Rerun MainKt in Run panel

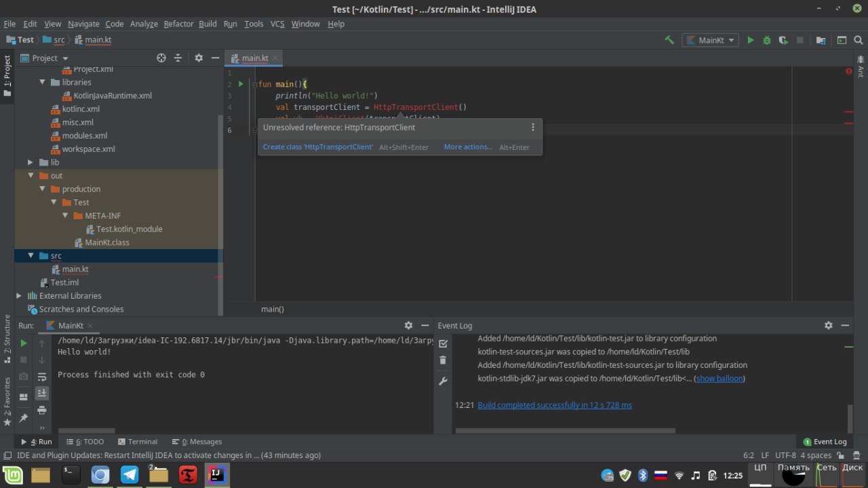[24, 343]
